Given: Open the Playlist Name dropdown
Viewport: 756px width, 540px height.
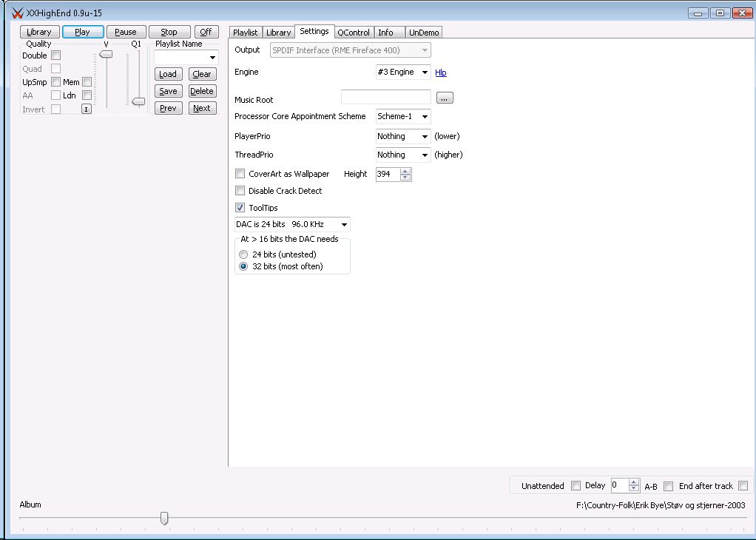Looking at the screenshot, I should tap(212, 58).
